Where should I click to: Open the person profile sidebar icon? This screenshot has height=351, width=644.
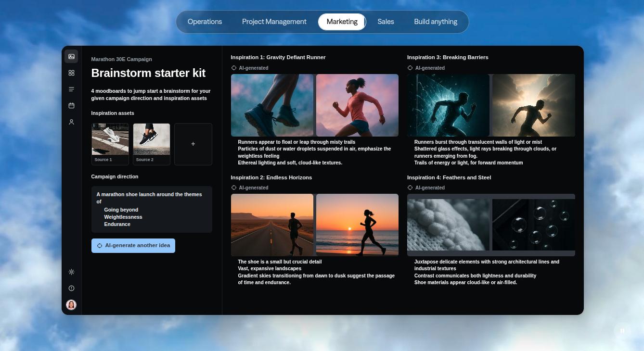71,122
